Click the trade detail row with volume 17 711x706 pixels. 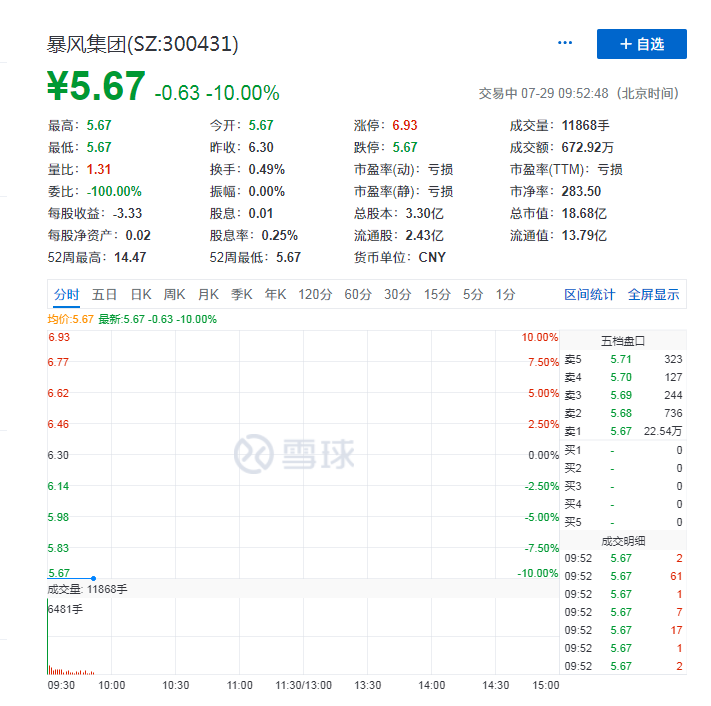[623, 630]
